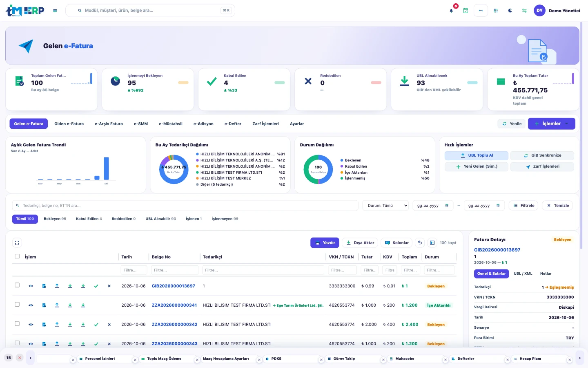Filter list by Bekleyen 95 tab
588x368 pixels.
click(55, 219)
